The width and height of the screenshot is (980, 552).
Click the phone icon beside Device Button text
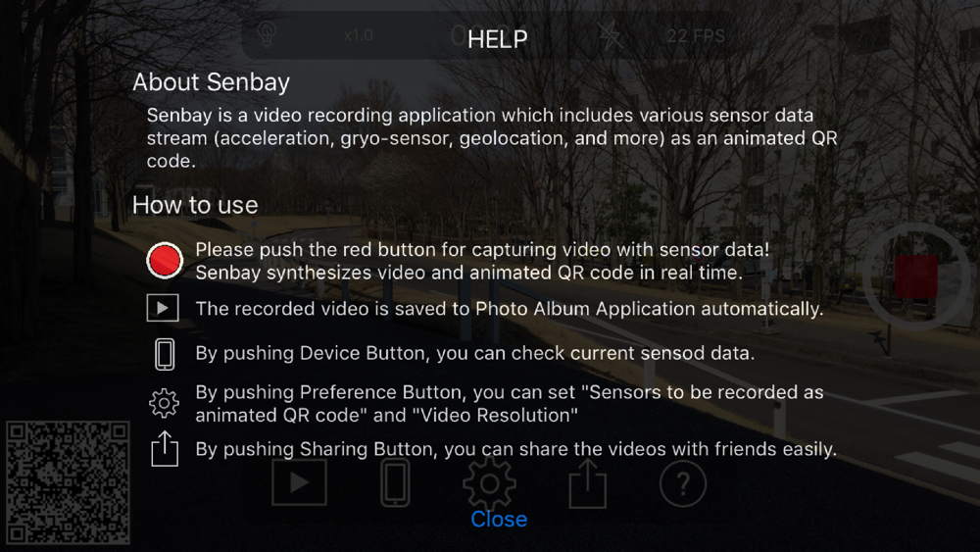tap(165, 355)
